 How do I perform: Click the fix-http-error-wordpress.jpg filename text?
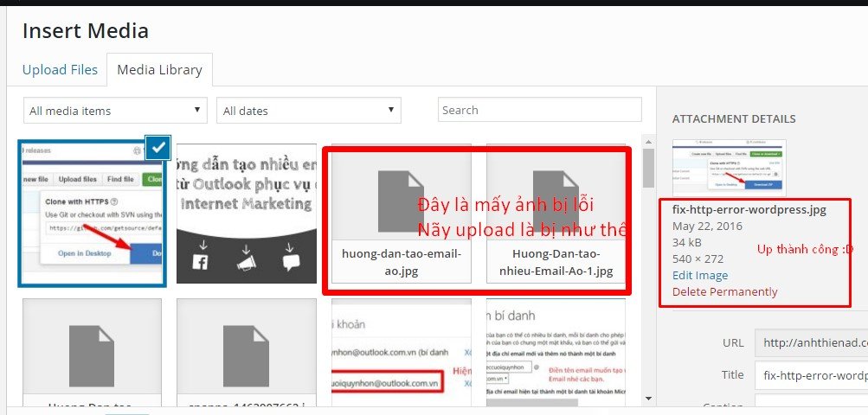pos(749,210)
